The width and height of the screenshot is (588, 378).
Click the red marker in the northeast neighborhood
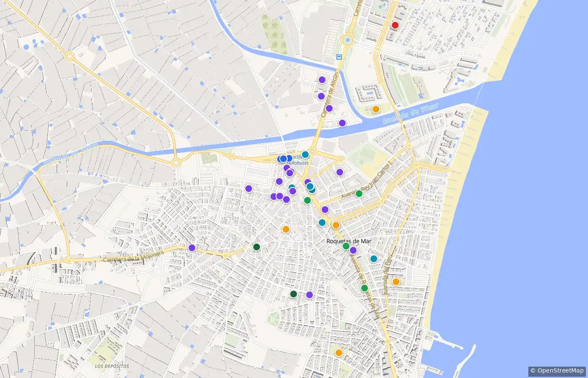click(395, 25)
